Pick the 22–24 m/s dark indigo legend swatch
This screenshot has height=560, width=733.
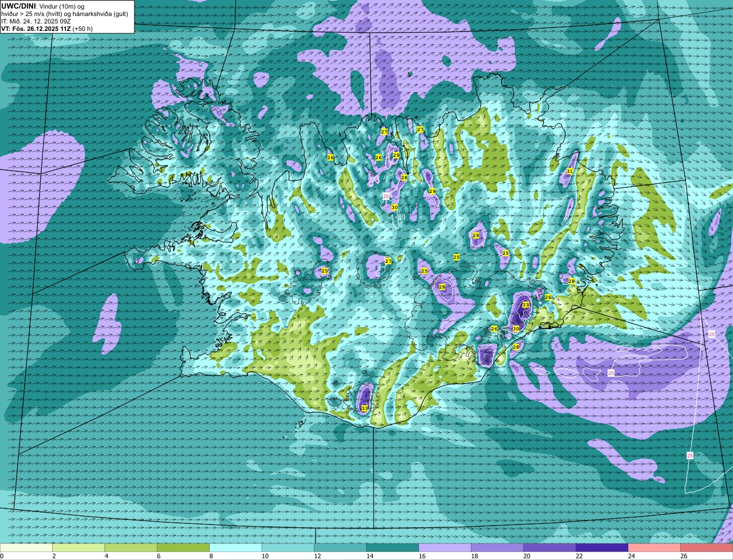pos(602,547)
